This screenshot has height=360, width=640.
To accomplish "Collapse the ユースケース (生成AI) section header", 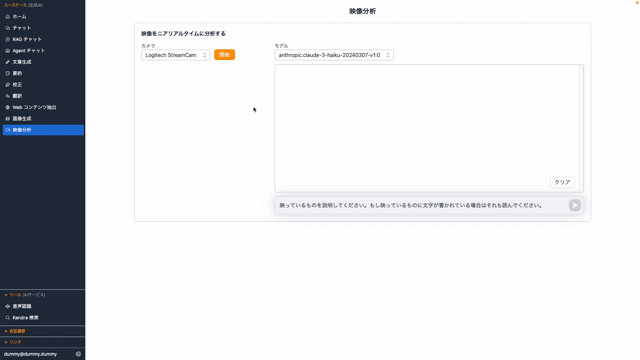I will click(x=23, y=5).
